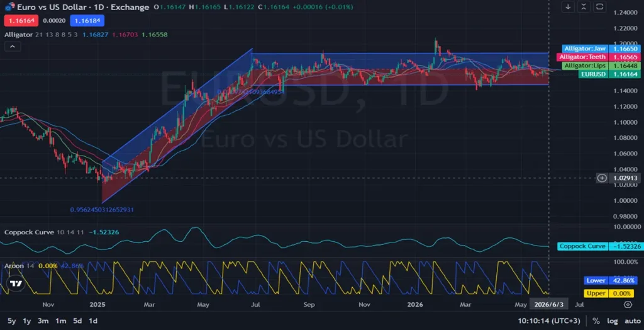This screenshot has width=644, height=330.
Task: Click the down-arrow pane button at top right
Action: [x=568, y=6]
